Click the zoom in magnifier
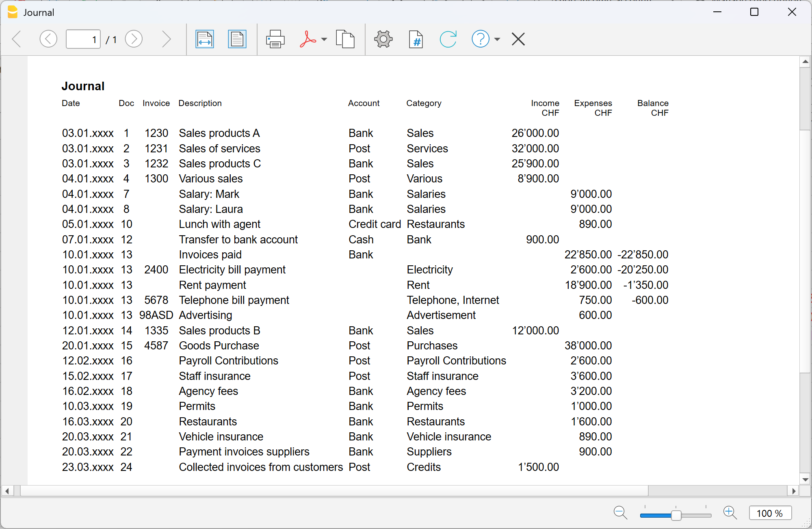Screen dimensions: 812x529 (x=730, y=513)
